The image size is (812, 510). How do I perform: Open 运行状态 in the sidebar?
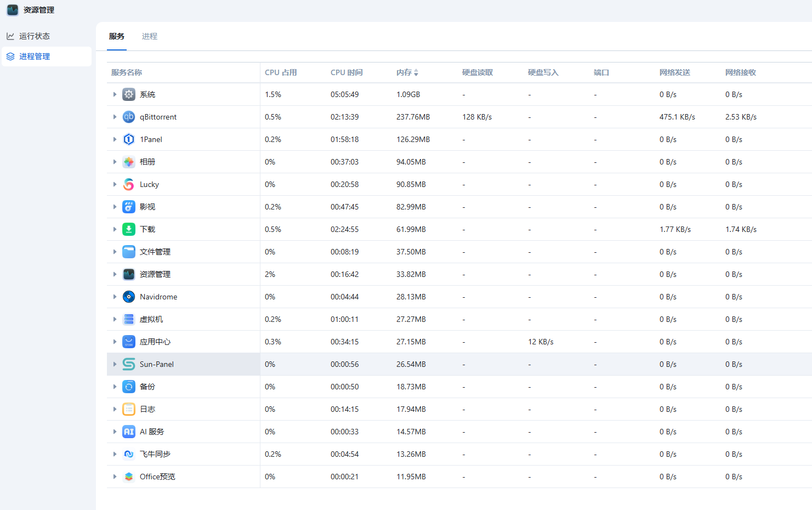[x=34, y=36]
